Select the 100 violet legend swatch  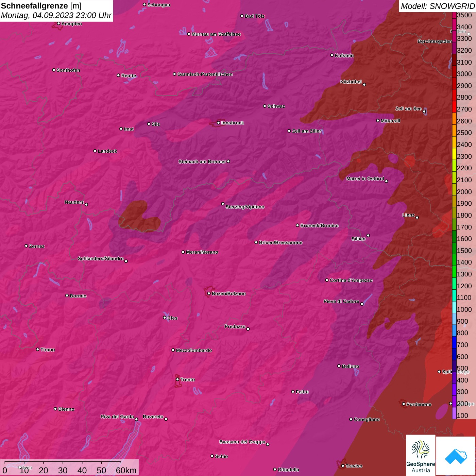454,413
